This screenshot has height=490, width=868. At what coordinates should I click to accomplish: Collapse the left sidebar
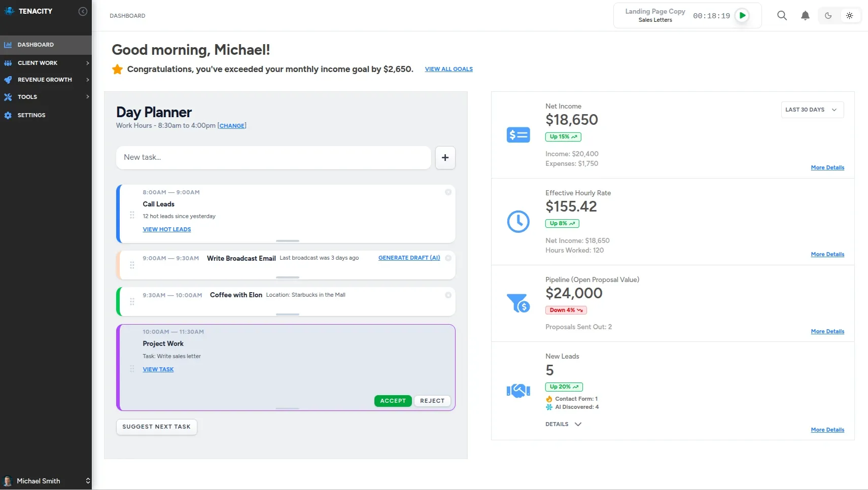click(x=83, y=11)
